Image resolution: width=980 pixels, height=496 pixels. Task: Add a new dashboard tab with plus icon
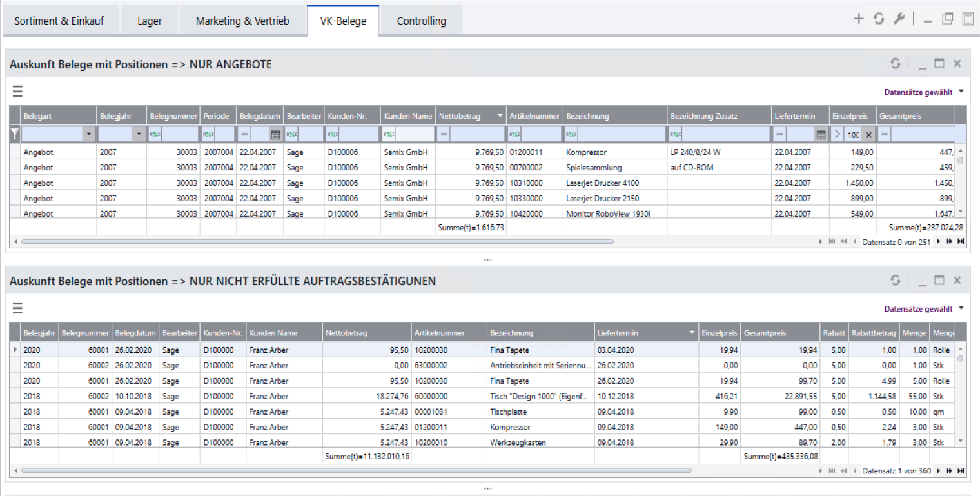click(x=858, y=19)
